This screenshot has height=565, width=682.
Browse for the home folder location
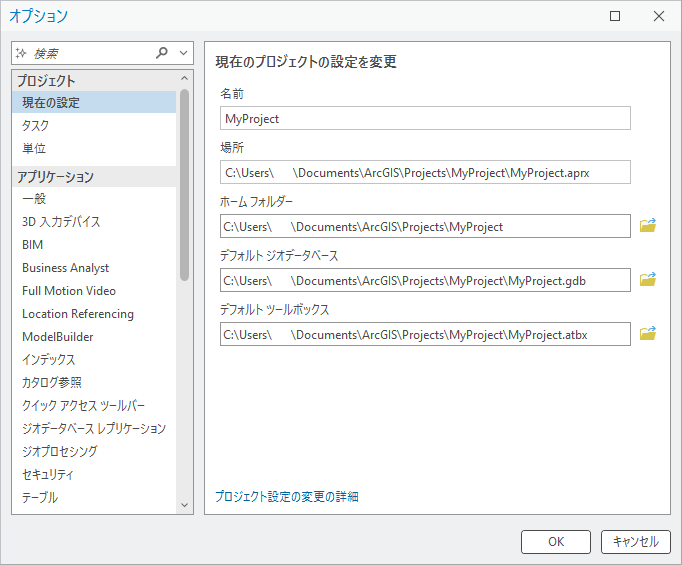[x=647, y=226]
